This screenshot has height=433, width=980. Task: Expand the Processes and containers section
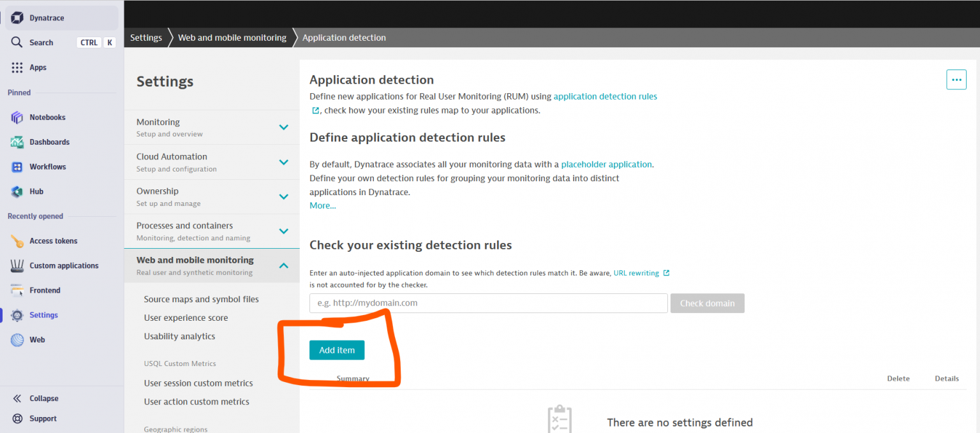pos(284,231)
